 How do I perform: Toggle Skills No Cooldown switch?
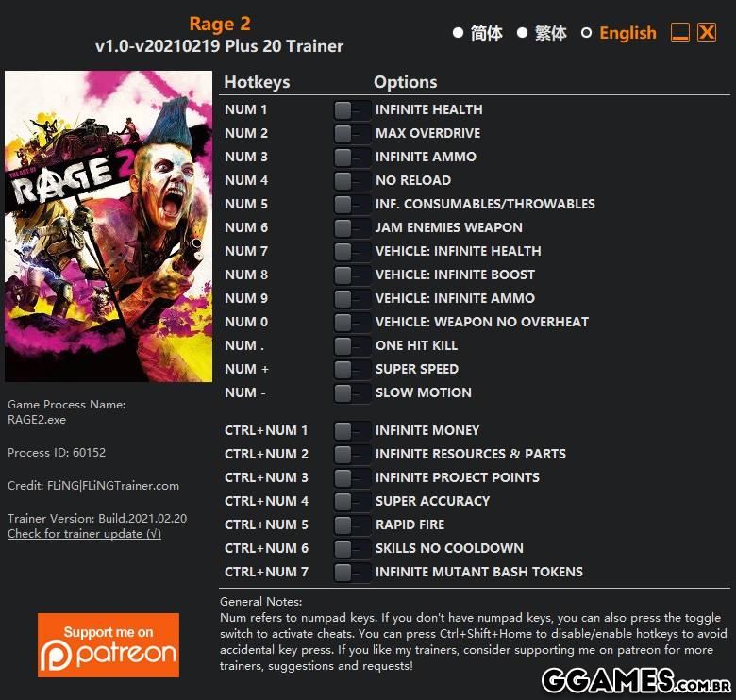(352, 548)
